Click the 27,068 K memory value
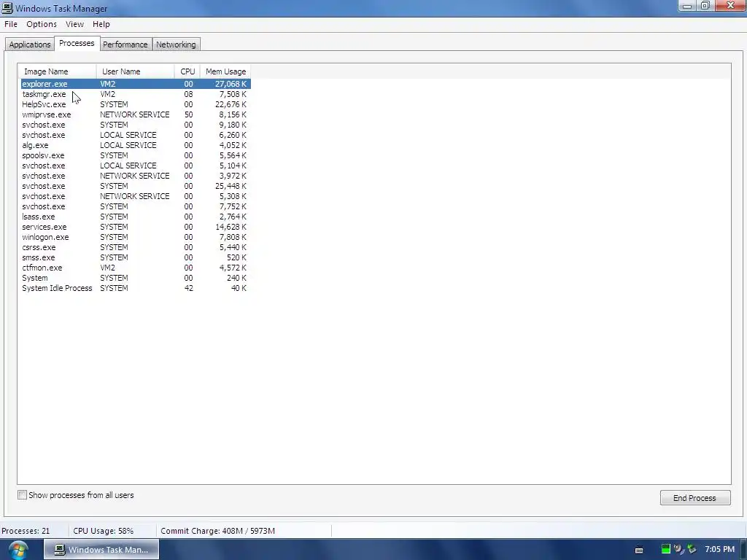This screenshot has width=747, height=560. click(x=231, y=84)
